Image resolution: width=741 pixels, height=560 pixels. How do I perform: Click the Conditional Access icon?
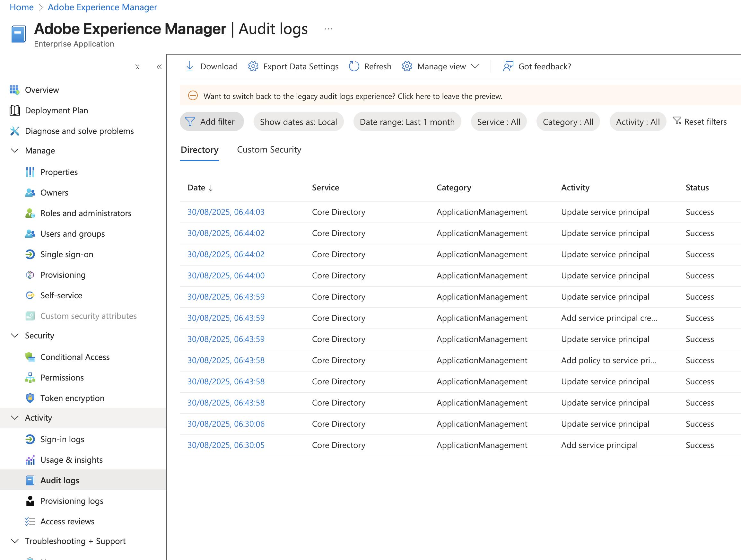[30, 357]
